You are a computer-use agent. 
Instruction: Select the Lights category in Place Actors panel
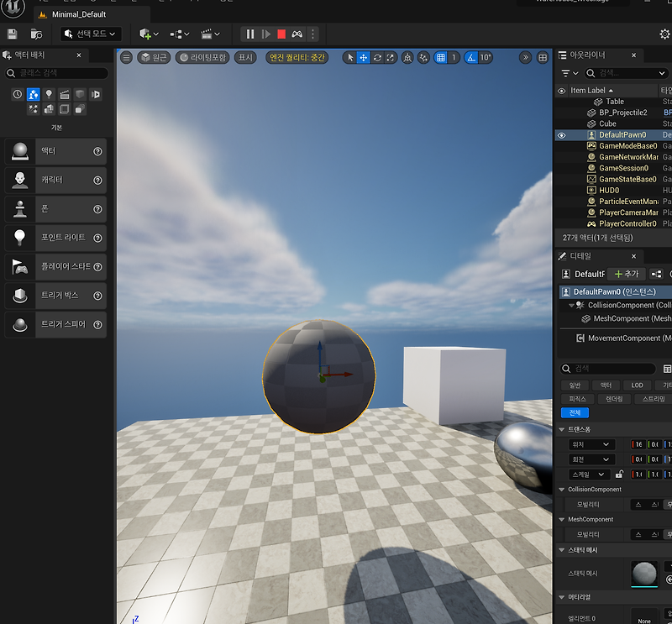coord(50,94)
